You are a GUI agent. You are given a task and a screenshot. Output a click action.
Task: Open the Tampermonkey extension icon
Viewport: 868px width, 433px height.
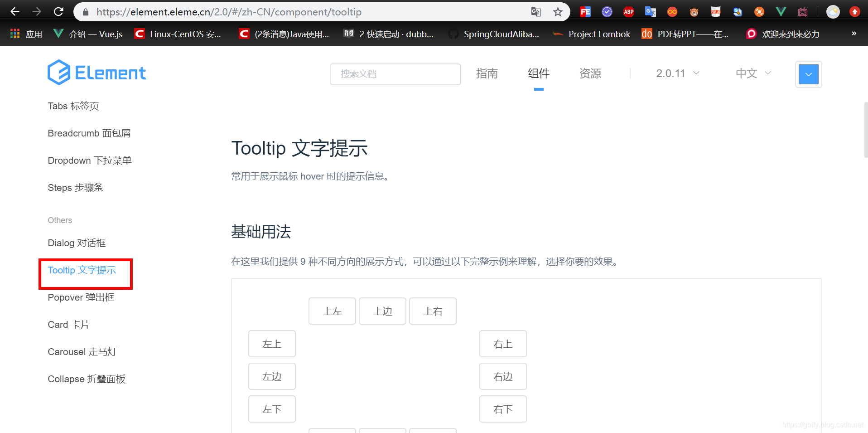coord(694,12)
